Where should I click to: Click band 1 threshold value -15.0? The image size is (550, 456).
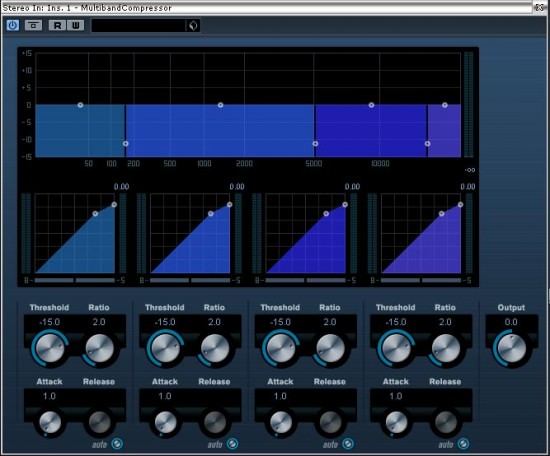[x=50, y=322]
